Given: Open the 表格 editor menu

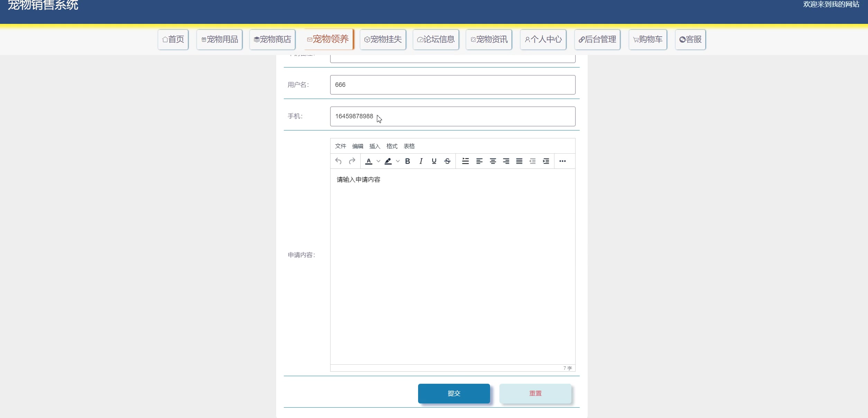Looking at the screenshot, I should 409,146.
